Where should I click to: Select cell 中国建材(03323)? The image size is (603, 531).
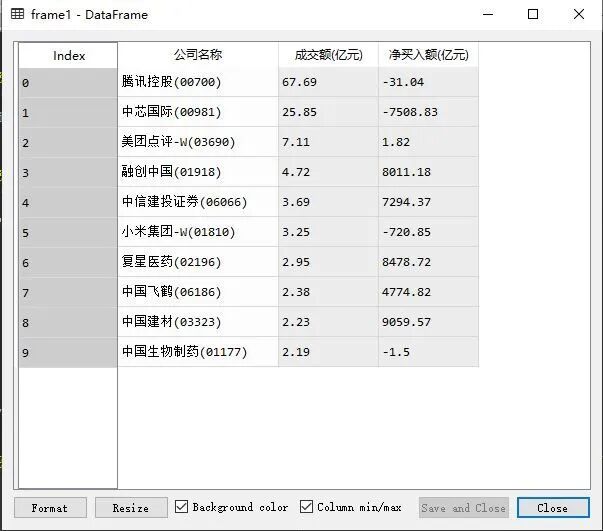[198, 322]
